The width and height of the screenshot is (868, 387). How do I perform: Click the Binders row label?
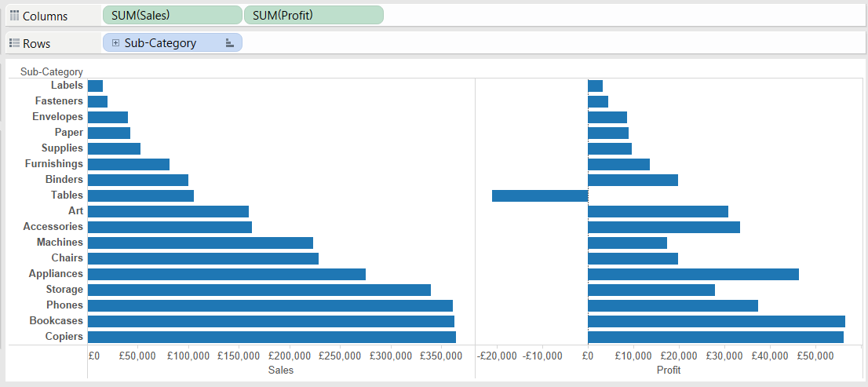65,180
